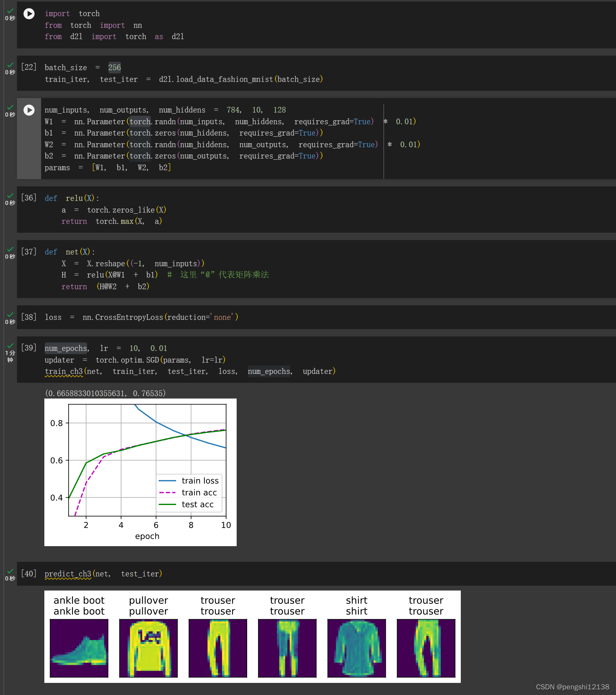Click execution count [39] of training cell
Screen dimensions: 616x695
(29, 348)
